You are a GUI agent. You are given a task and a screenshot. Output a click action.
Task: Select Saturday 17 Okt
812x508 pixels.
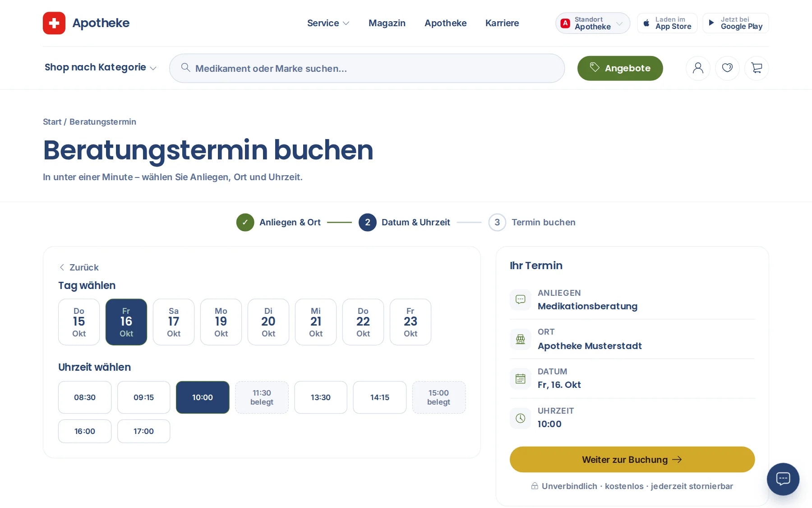tap(174, 322)
